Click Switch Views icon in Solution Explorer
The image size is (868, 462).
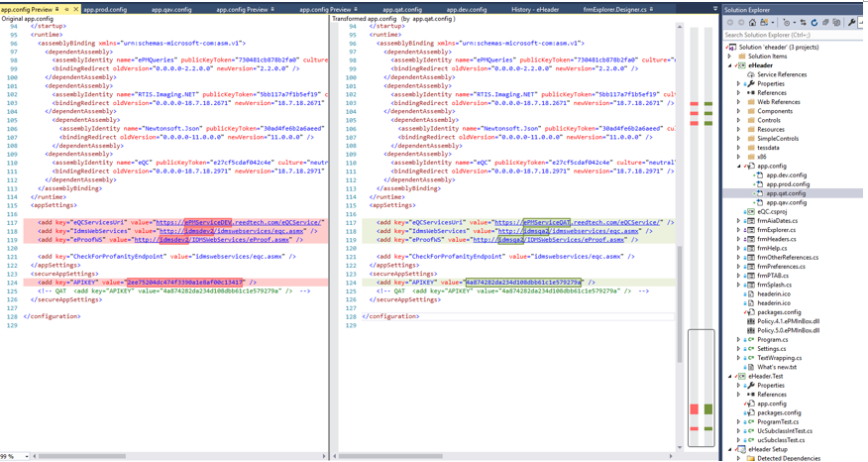point(764,22)
